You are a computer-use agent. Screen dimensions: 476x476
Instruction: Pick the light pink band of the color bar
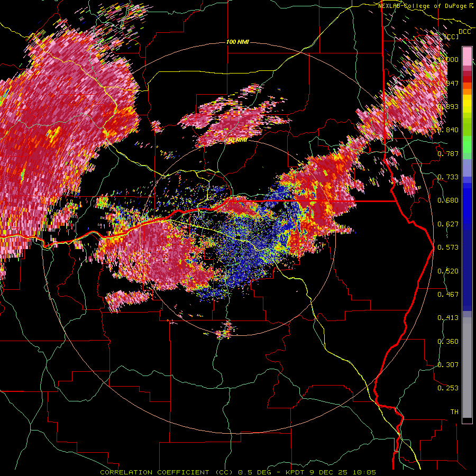[467, 57]
